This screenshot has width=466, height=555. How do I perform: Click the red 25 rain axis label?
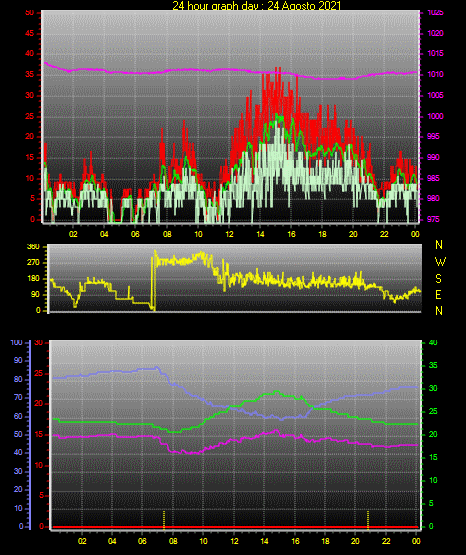(x=39, y=373)
